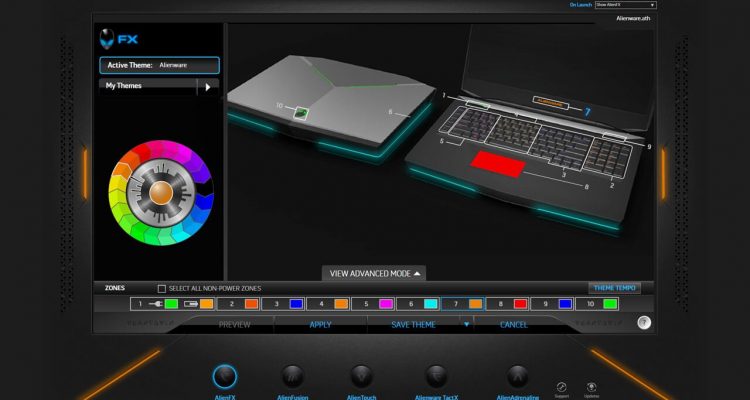The width and height of the screenshot is (750, 400).
Task: Click the Support wrench icon
Action: 562,387
